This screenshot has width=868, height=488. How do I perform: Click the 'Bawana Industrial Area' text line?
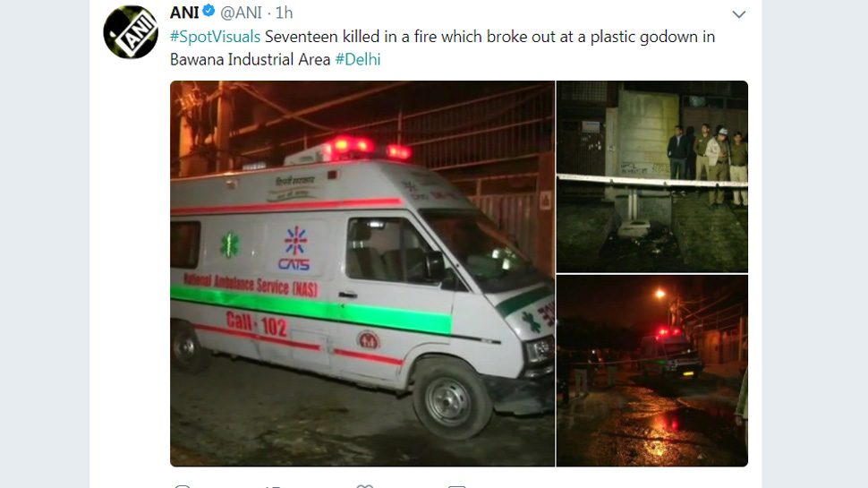pos(251,59)
